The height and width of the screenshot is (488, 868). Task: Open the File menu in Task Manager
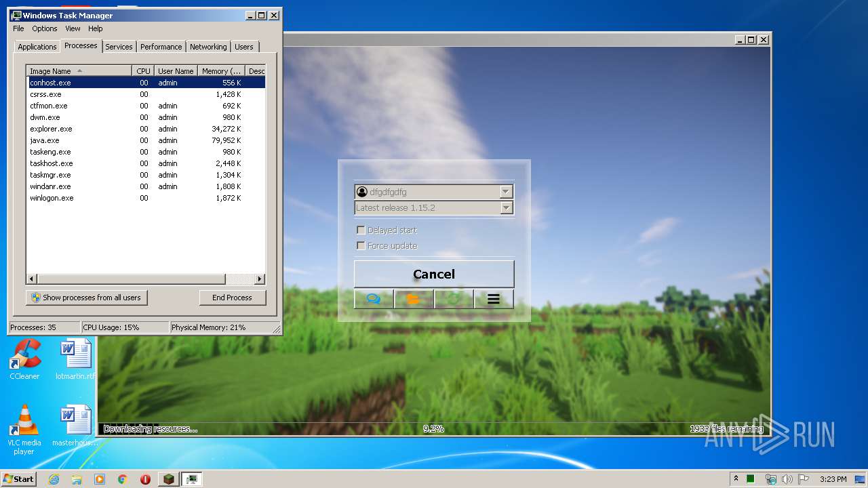pos(18,28)
